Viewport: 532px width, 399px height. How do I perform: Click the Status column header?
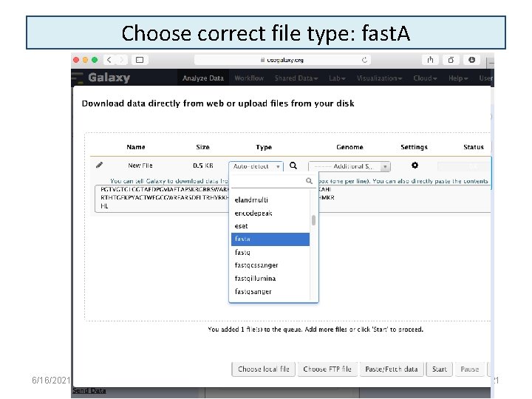point(474,147)
